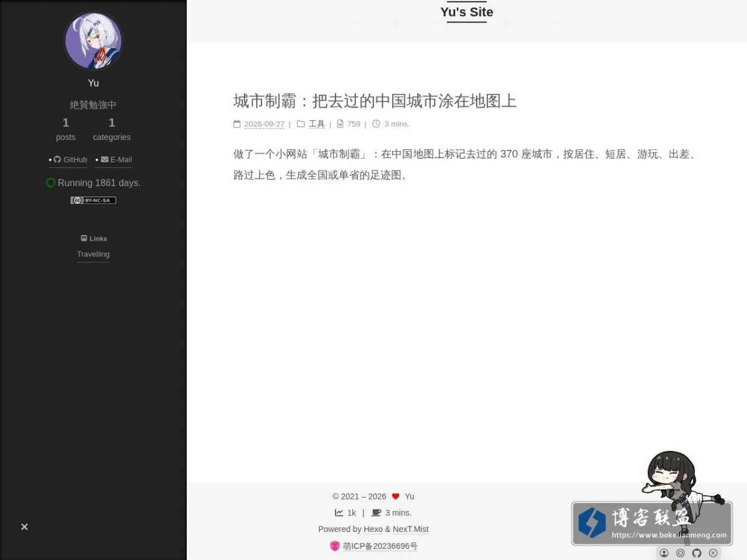The width and height of the screenshot is (747, 560).
Task: Click the red heart icon in footer
Action: (x=395, y=497)
